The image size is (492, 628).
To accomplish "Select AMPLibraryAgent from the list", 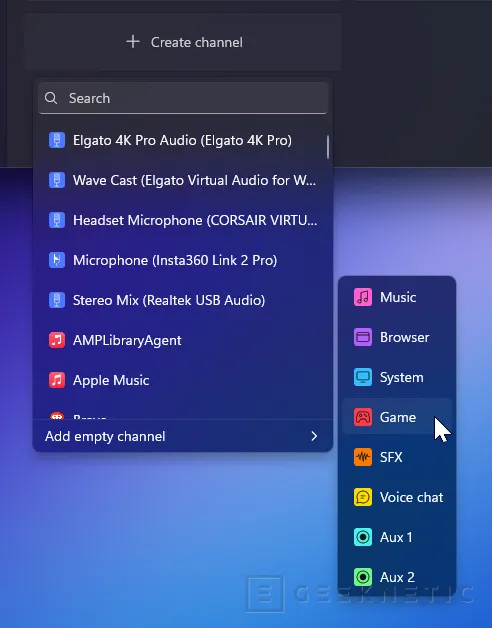I will tap(183, 340).
